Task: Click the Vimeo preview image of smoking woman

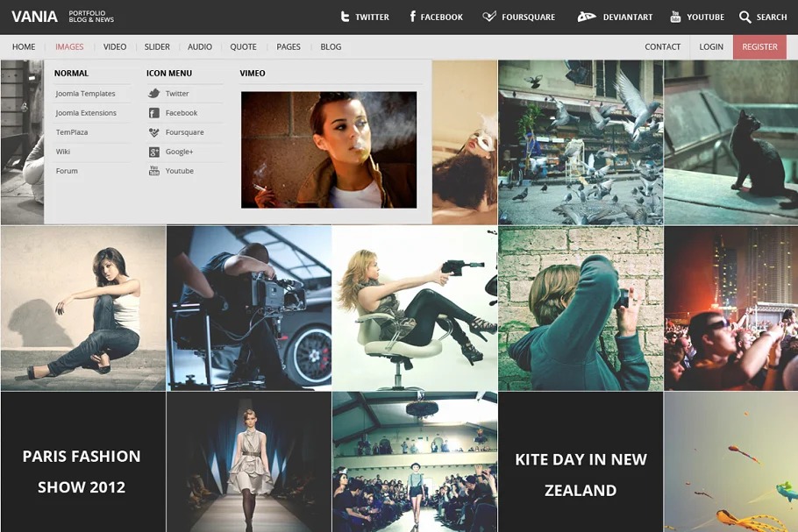Action: pyautogui.click(x=329, y=150)
